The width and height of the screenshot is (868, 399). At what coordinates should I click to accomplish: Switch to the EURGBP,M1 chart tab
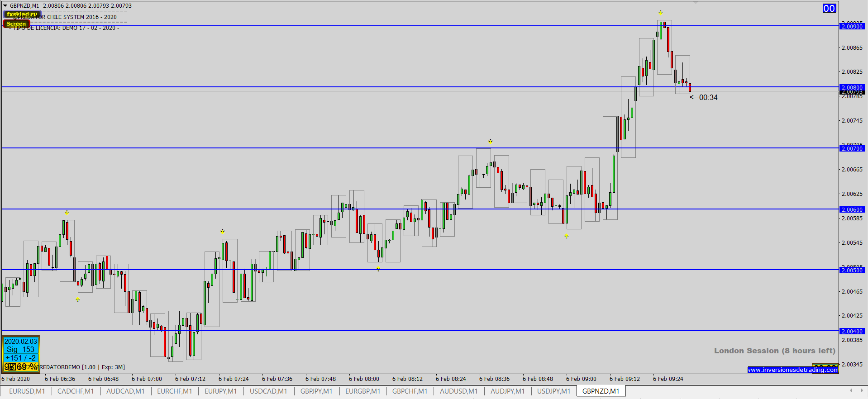362,391
